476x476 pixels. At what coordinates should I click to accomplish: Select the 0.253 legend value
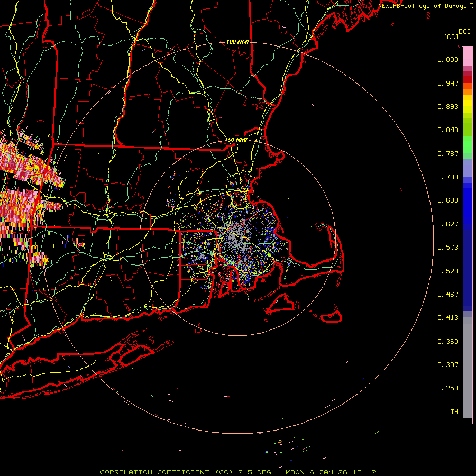448,388
